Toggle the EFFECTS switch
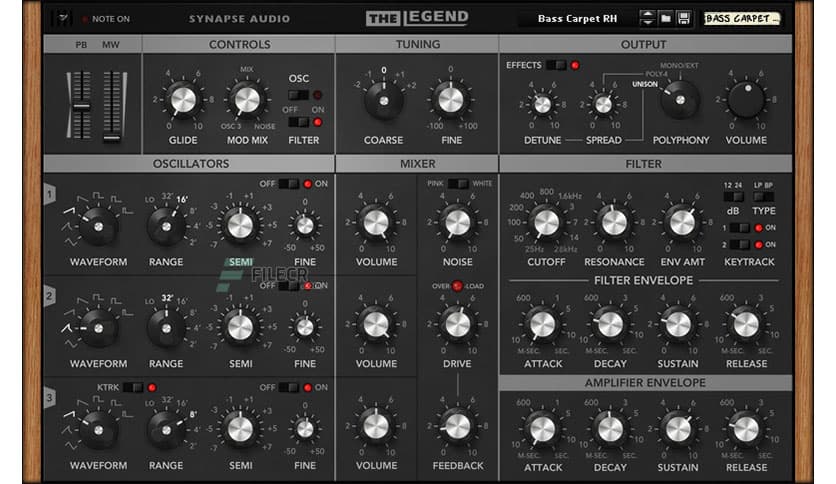Screen dimensions: 836x484 pyautogui.click(x=556, y=65)
